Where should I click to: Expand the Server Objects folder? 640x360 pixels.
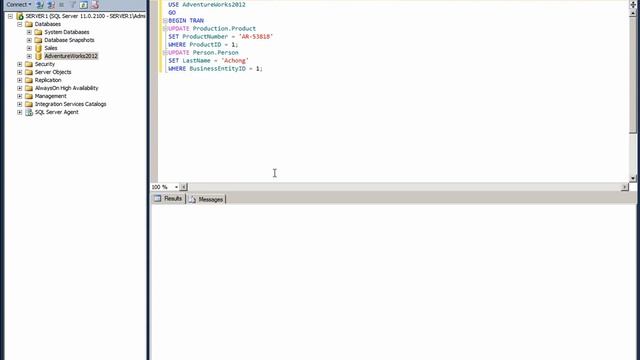[x=20, y=72]
